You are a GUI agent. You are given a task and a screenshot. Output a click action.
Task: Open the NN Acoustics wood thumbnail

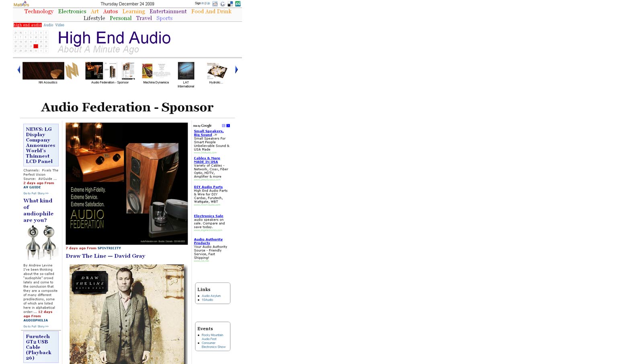pyautogui.click(x=43, y=71)
